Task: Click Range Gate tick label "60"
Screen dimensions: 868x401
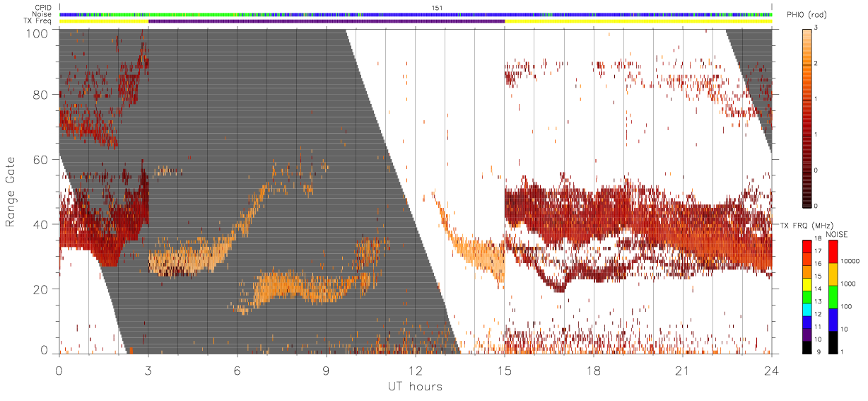Action: 41,160
